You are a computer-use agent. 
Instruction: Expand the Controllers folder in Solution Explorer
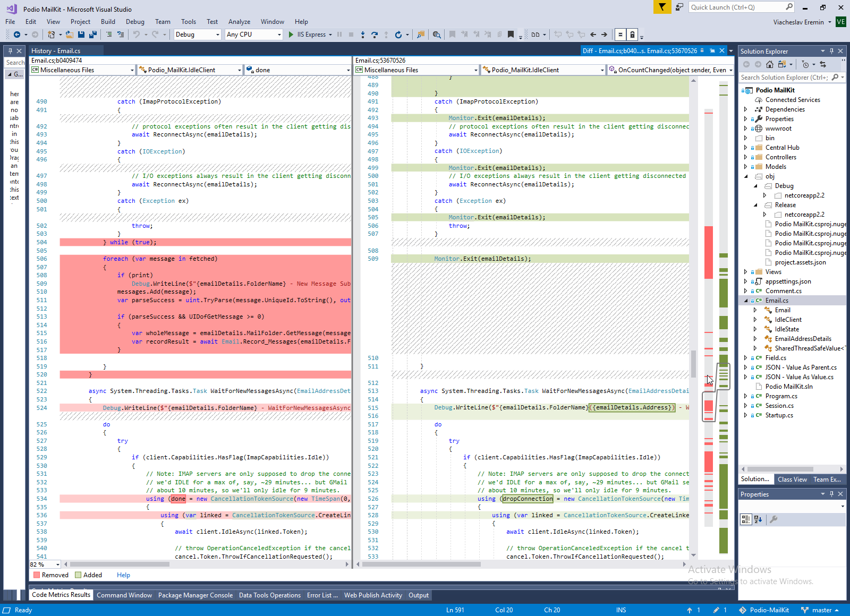746,157
